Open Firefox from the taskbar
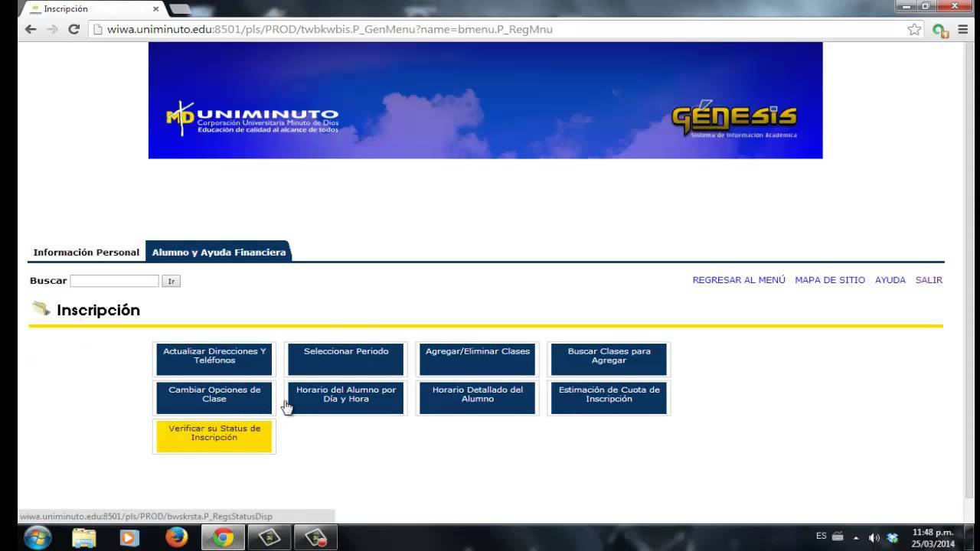 (x=176, y=538)
